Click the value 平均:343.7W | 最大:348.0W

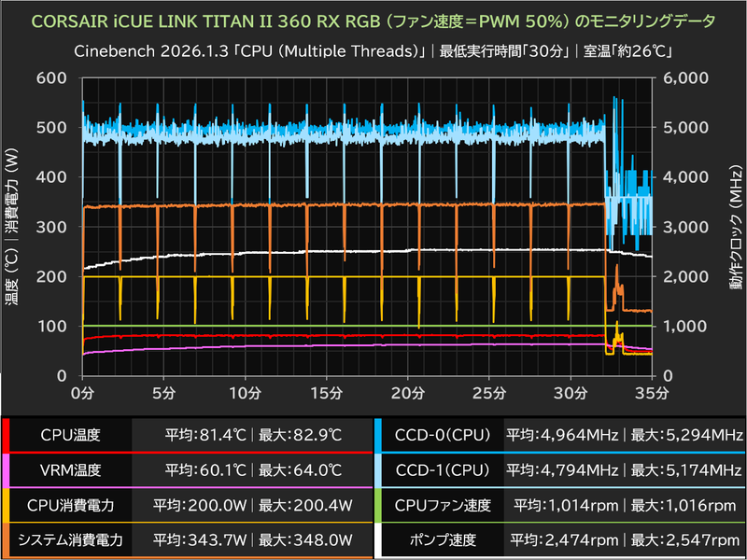click(x=253, y=540)
